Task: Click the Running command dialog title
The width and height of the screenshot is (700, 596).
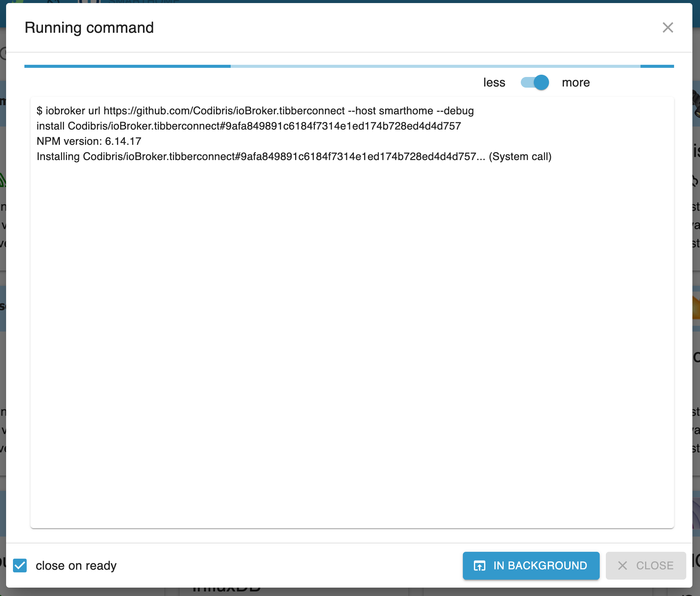Action: (89, 27)
